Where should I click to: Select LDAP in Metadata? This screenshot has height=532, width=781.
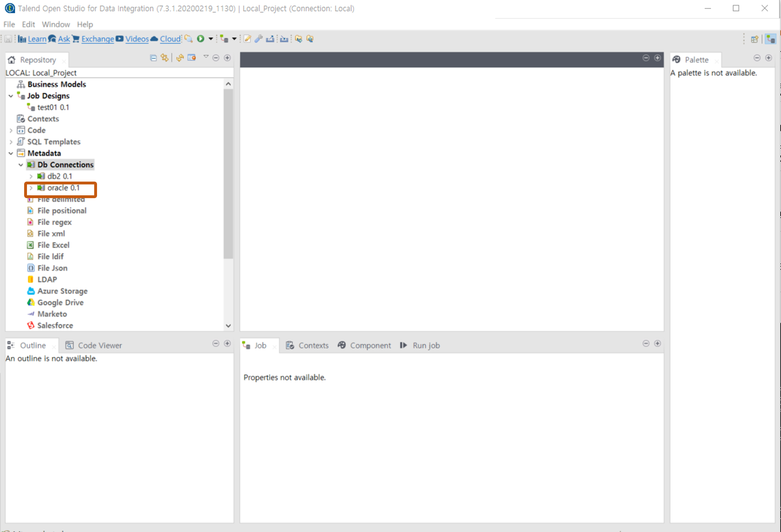click(47, 279)
